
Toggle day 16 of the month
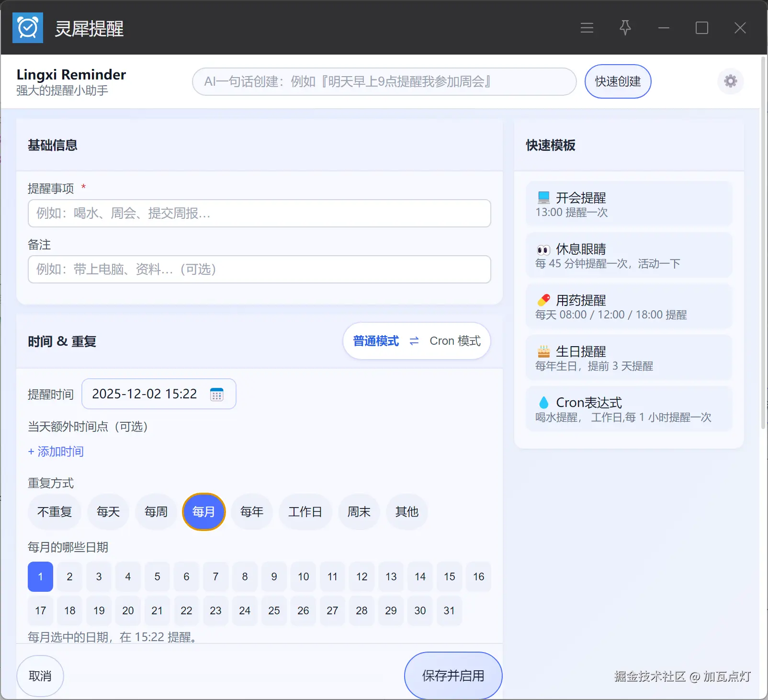tap(478, 576)
